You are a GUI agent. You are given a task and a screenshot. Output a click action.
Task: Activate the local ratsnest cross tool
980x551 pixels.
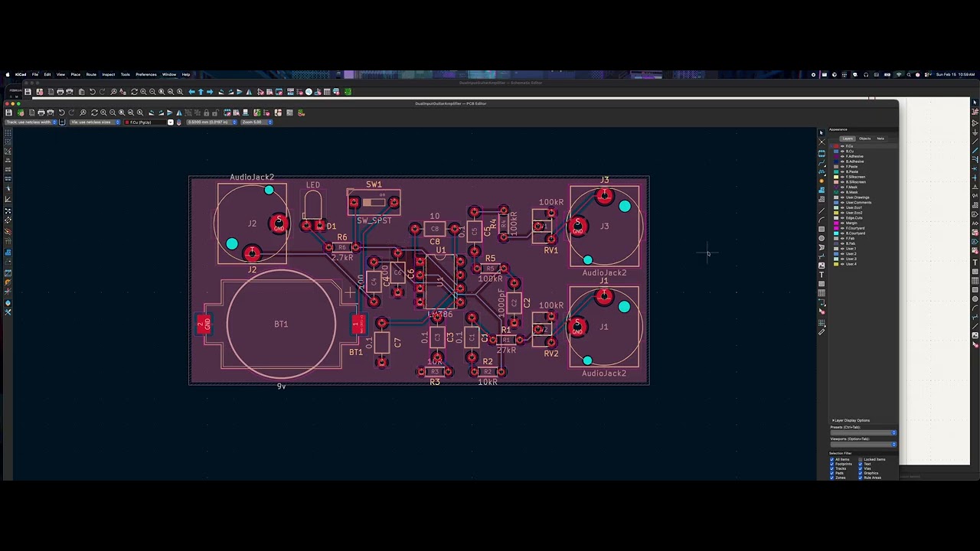point(822,142)
